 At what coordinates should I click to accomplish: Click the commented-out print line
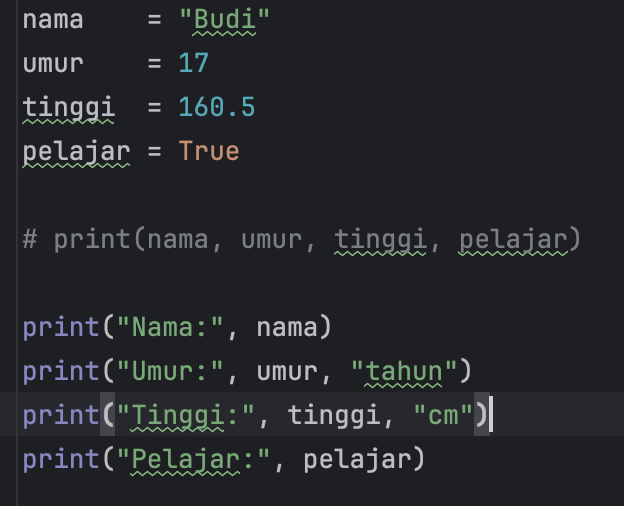[301, 240]
